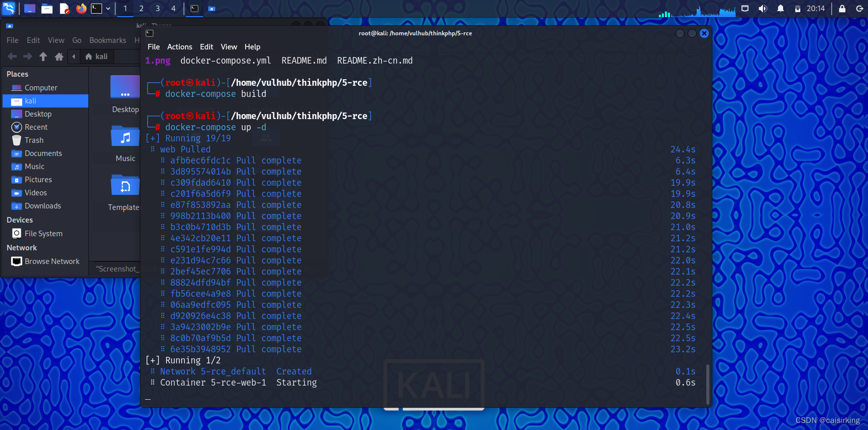Click the log out panel icon
The width and height of the screenshot is (868, 430).
(859, 9)
